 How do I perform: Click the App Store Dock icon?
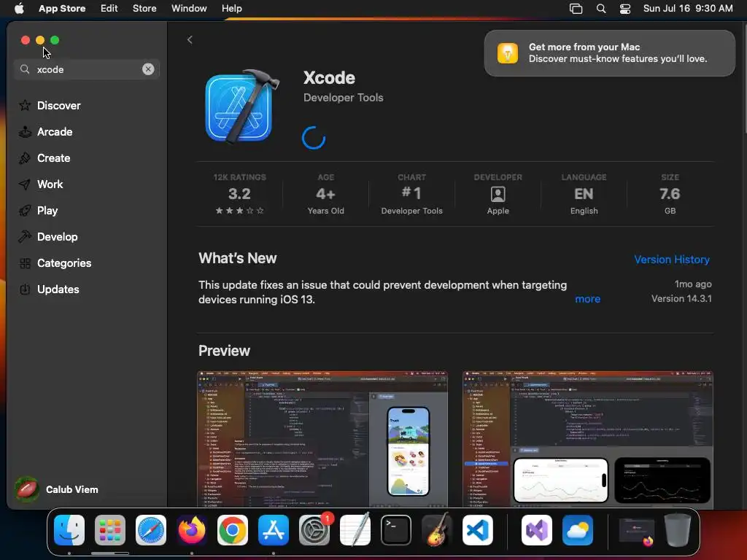click(x=274, y=530)
